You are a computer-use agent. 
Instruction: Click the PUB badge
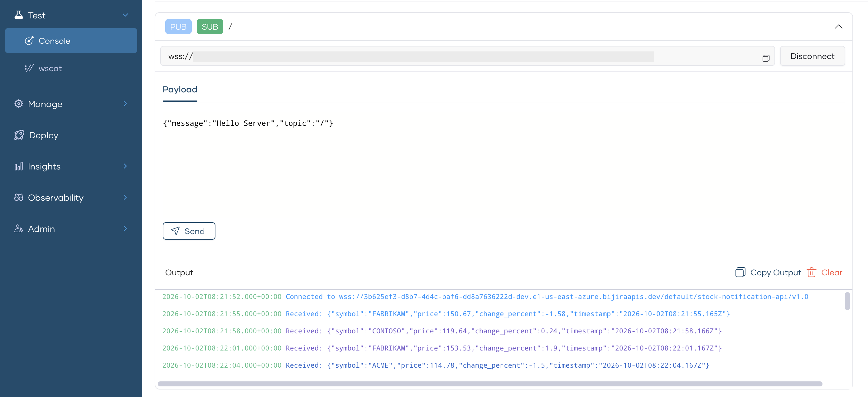click(x=178, y=27)
